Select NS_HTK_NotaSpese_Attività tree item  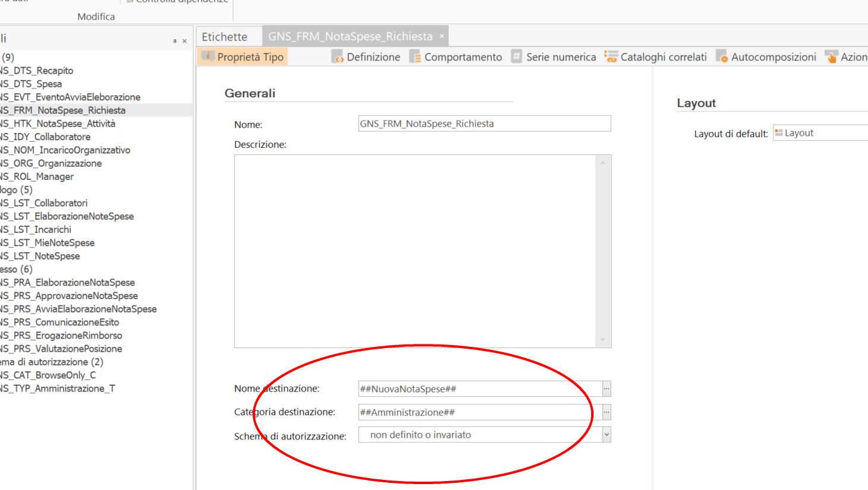[x=58, y=124]
